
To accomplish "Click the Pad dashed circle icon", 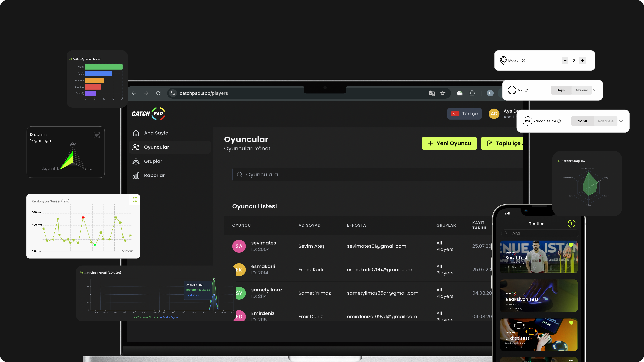I will tap(512, 90).
